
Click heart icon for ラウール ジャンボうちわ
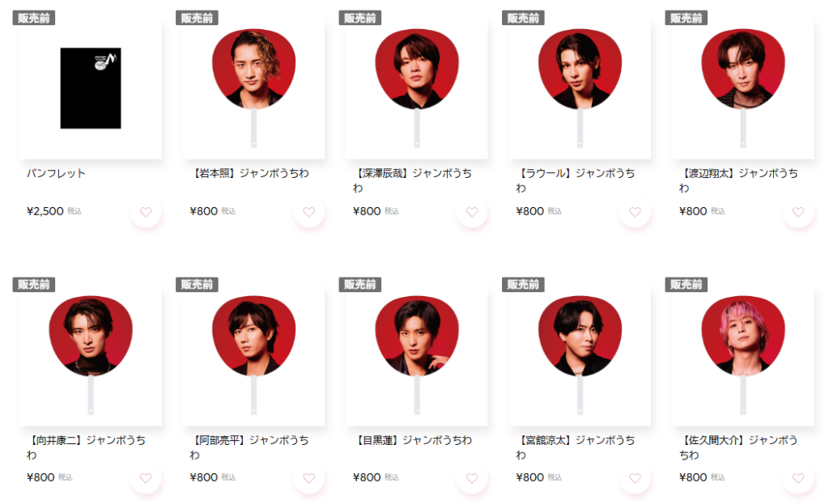(636, 213)
